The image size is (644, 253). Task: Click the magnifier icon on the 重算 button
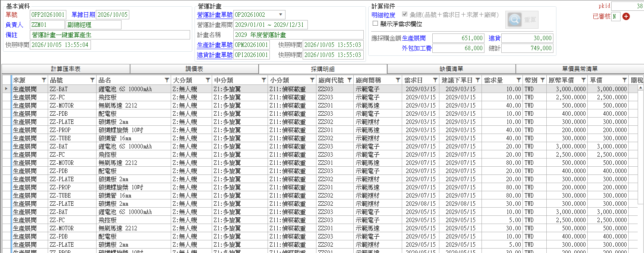pos(515,19)
